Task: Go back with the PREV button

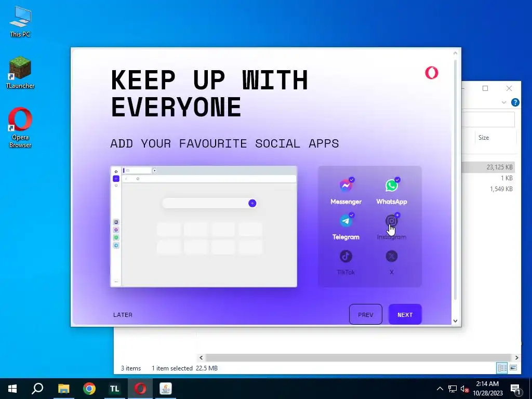Action: [x=365, y=314]
